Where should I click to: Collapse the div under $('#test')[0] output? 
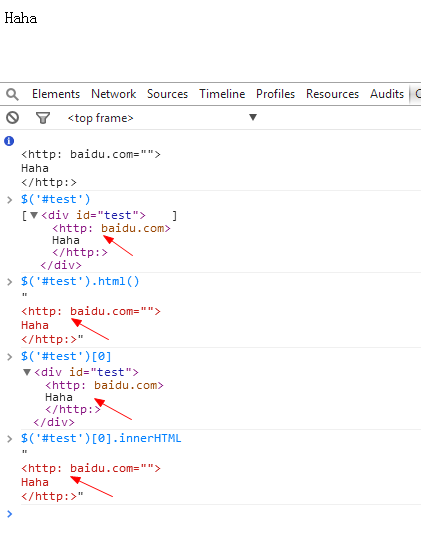coord(27,372)
